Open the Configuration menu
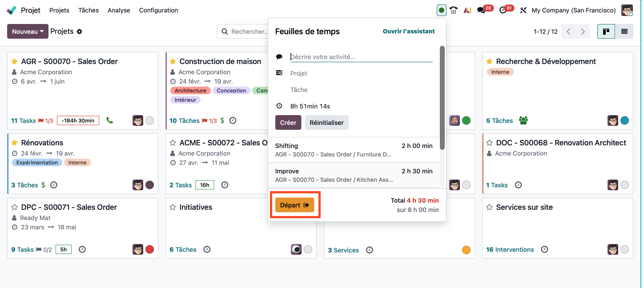 158,10
